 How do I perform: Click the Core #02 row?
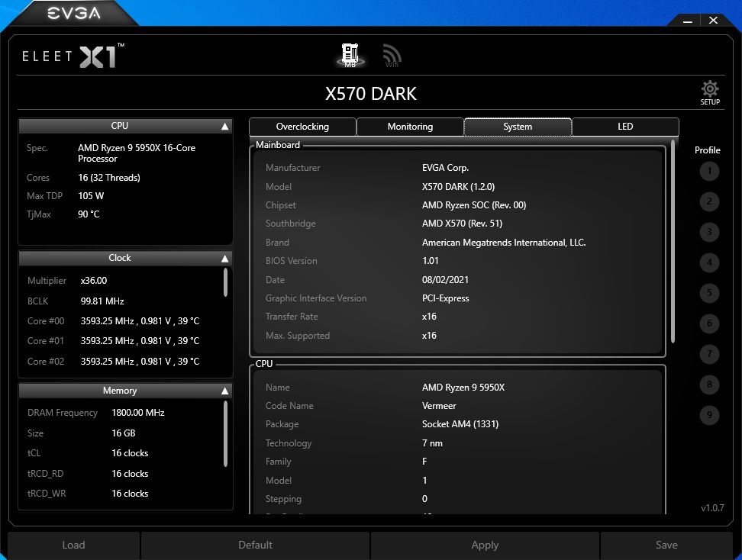114,362
